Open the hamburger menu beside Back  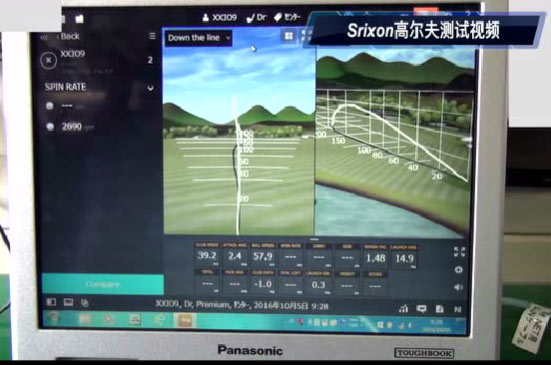tap(152, 36)
